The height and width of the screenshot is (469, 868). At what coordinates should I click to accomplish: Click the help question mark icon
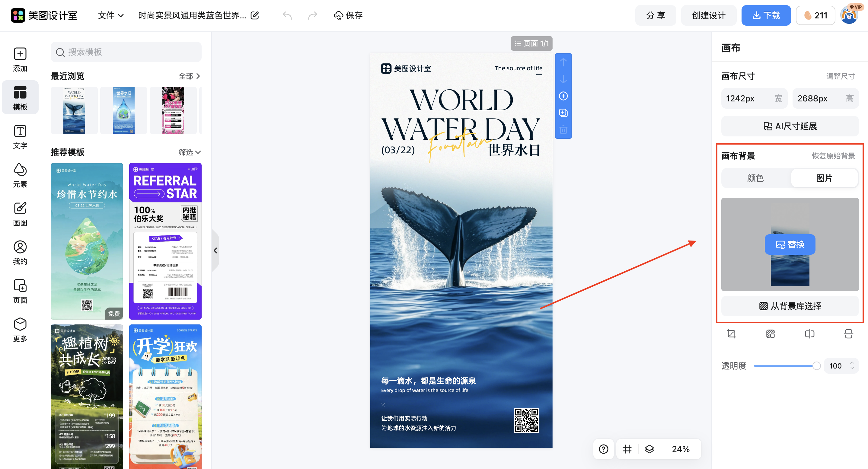pos(604,449)
